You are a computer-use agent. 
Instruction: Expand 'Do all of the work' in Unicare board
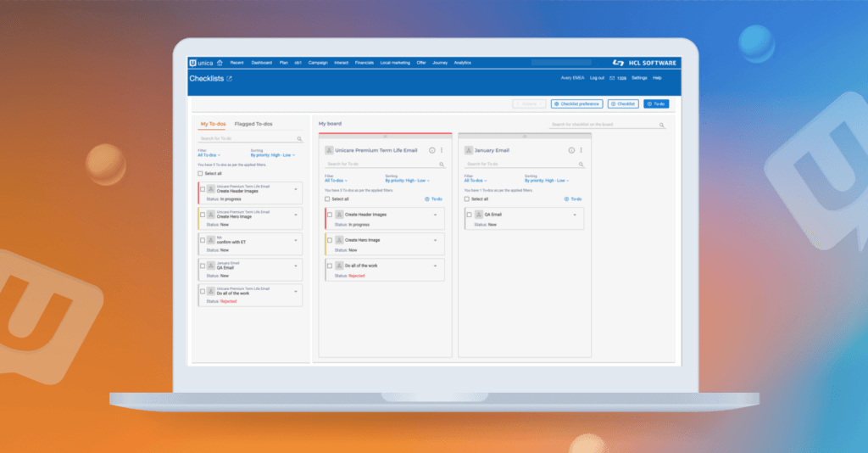pos(435,266)
